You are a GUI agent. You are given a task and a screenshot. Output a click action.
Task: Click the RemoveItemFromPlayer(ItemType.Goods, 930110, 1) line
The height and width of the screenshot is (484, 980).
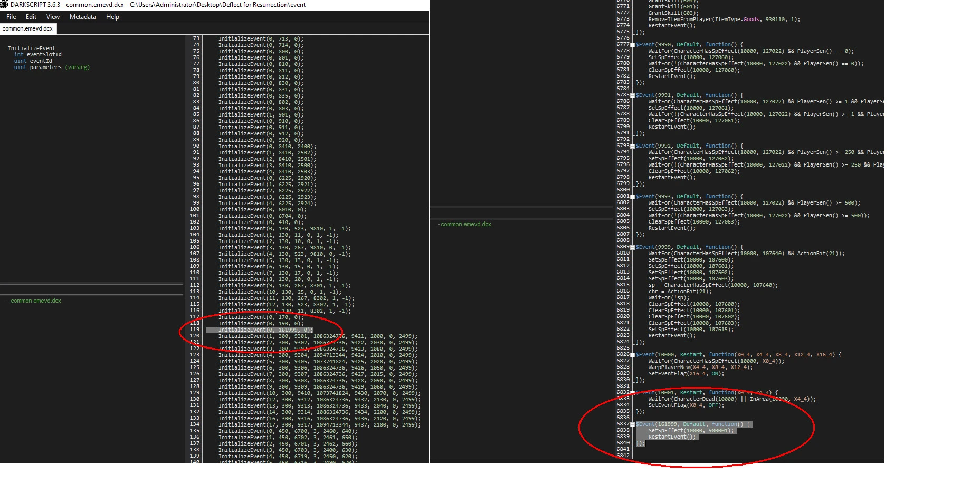click(724, 20)
